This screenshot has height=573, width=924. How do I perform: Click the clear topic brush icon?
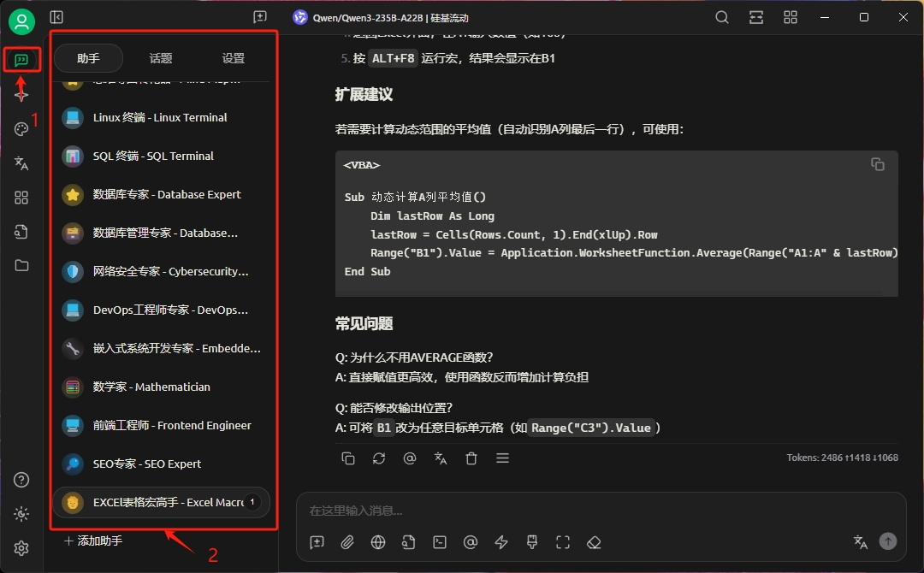click(x=532, y=542)
